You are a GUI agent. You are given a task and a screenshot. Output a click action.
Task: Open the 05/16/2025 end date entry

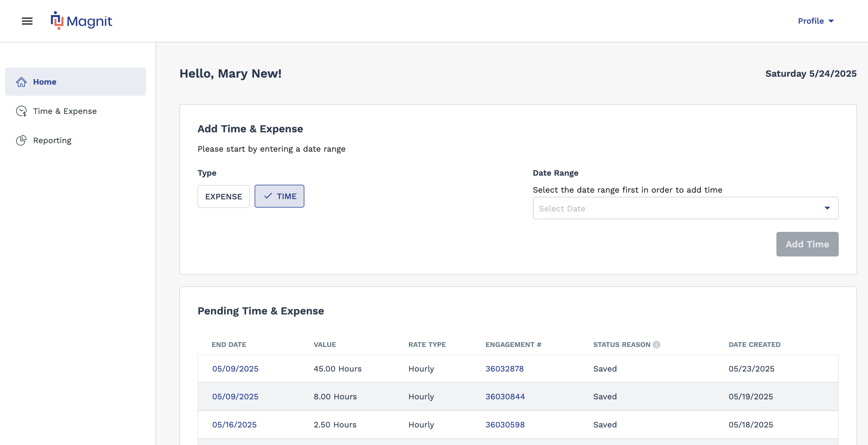click(x=234, y=425)
